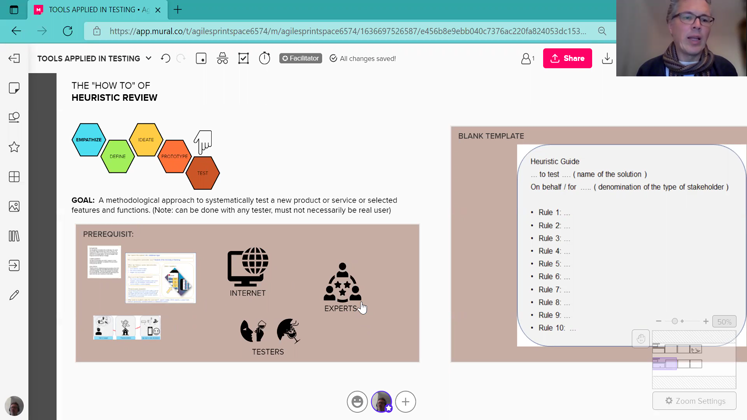Open the emoji reactions button
Image resolution: width=747 pixels, height=420 pixels.
click(357, 402)
